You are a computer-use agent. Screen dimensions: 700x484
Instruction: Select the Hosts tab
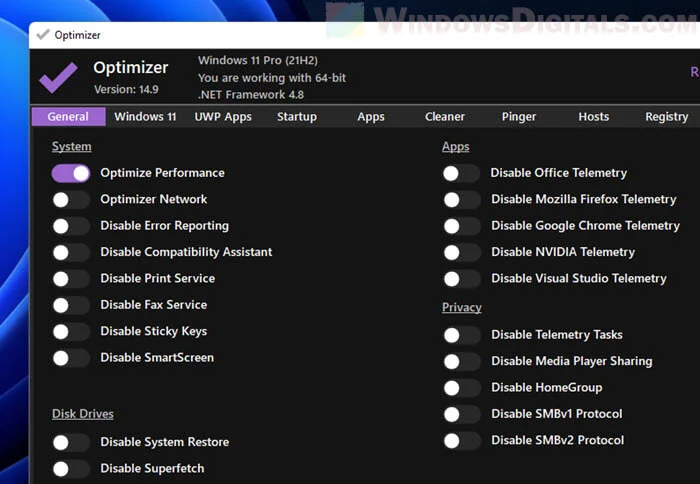[x=593, y=117]
